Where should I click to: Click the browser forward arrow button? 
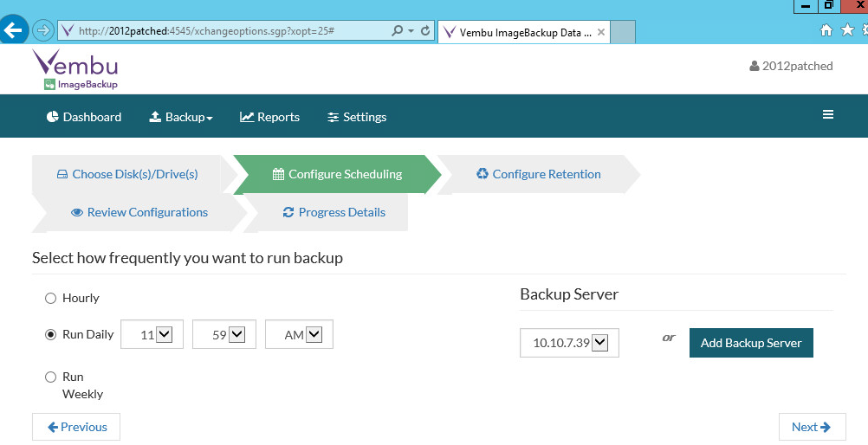tap(43, 30)
